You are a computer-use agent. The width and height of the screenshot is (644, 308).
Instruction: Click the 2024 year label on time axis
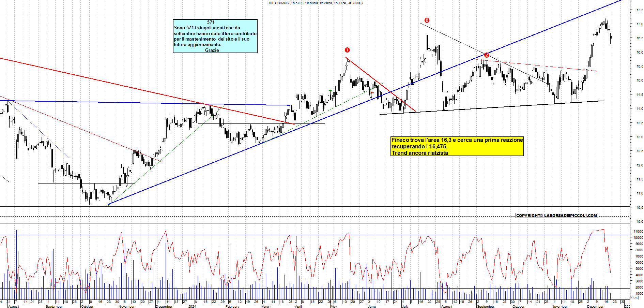point(192,306)
